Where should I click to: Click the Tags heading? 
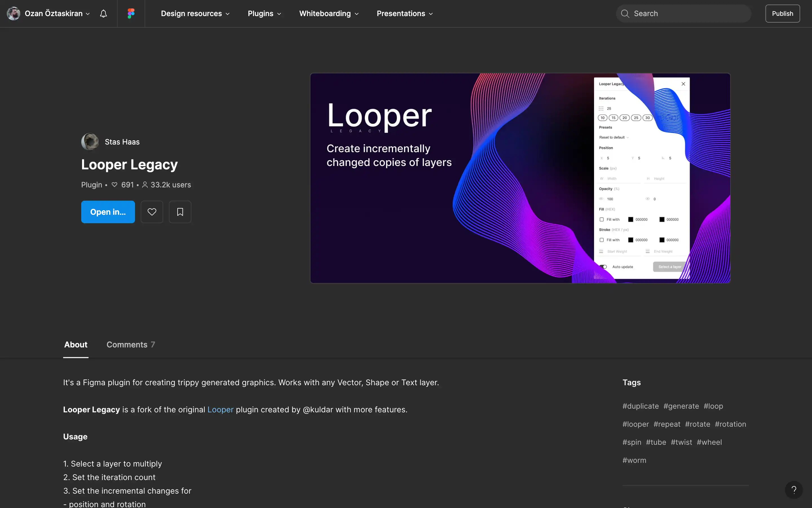632,383
